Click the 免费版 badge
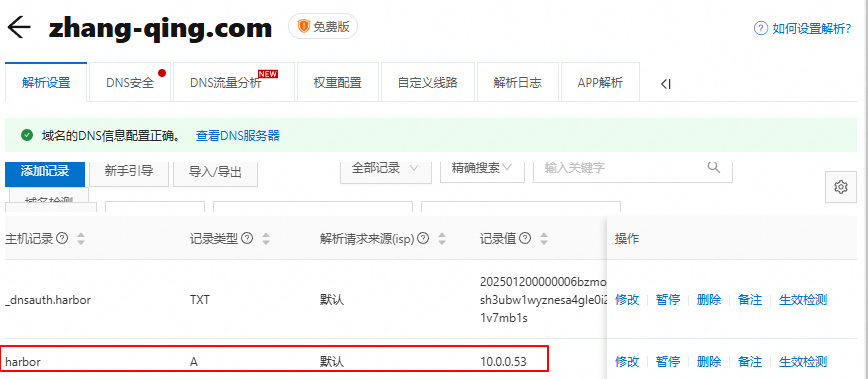The image size is (868, 379). tap(323, 27)
